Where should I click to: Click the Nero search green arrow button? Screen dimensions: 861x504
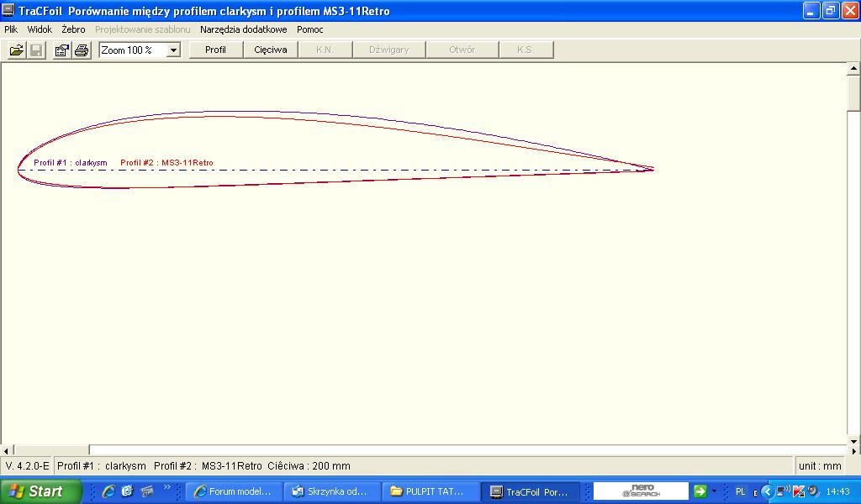(x=699, y=491)
